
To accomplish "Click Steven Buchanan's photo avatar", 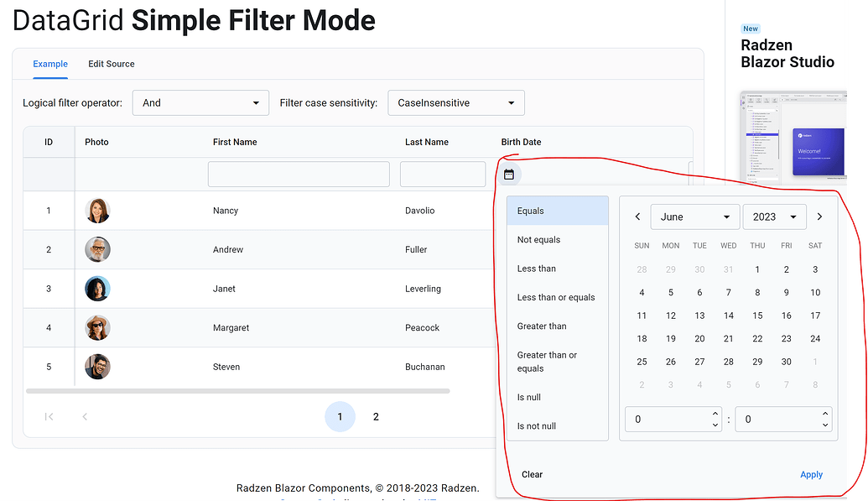I will pyautogui.click(x=97, y=367).
